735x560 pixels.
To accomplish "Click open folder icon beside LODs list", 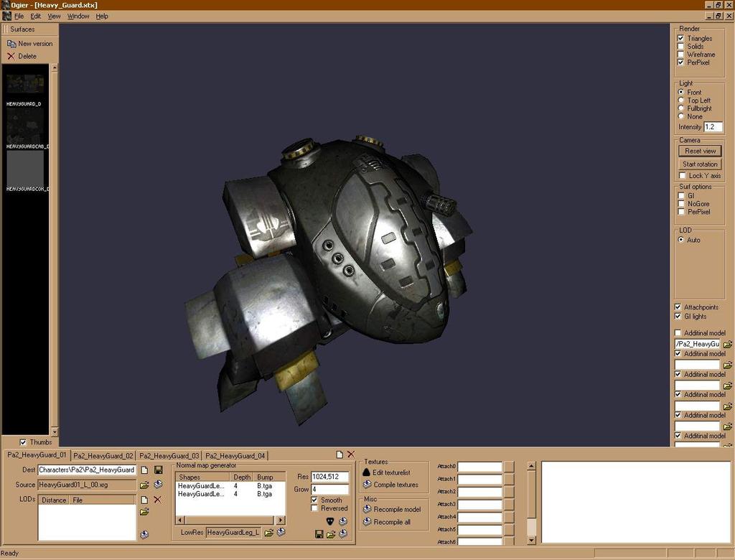I will [x=144, y=512].
